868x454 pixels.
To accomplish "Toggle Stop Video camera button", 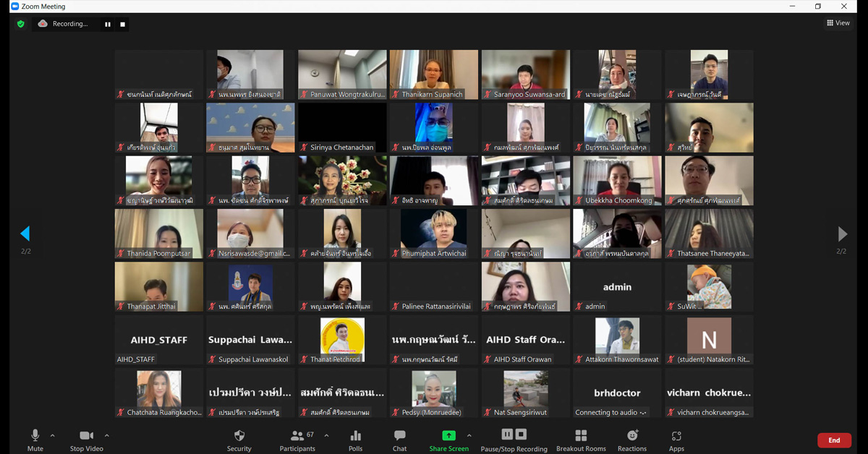I will (x=86, y=436).
